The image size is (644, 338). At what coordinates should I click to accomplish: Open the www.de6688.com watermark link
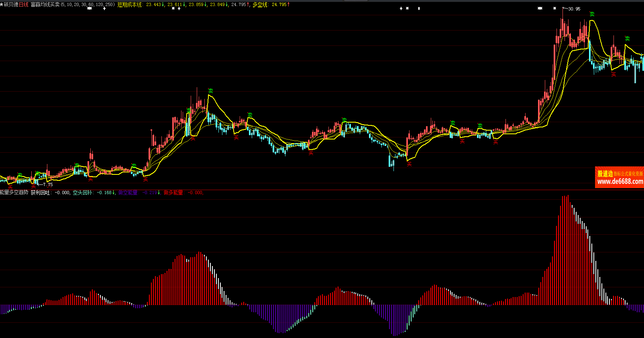pyautogui.click(x=620, y=182)
